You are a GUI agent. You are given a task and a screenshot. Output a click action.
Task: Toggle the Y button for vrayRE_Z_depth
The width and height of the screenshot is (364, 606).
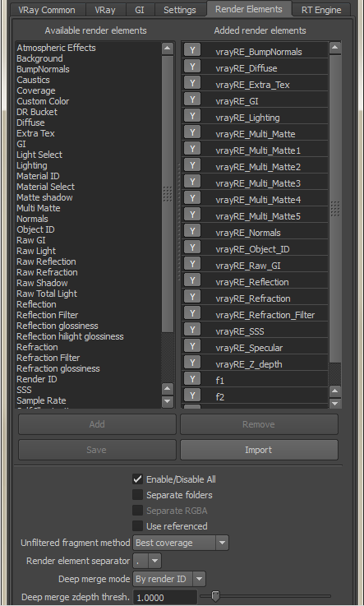pyautogui.click(x=191, y=363)
